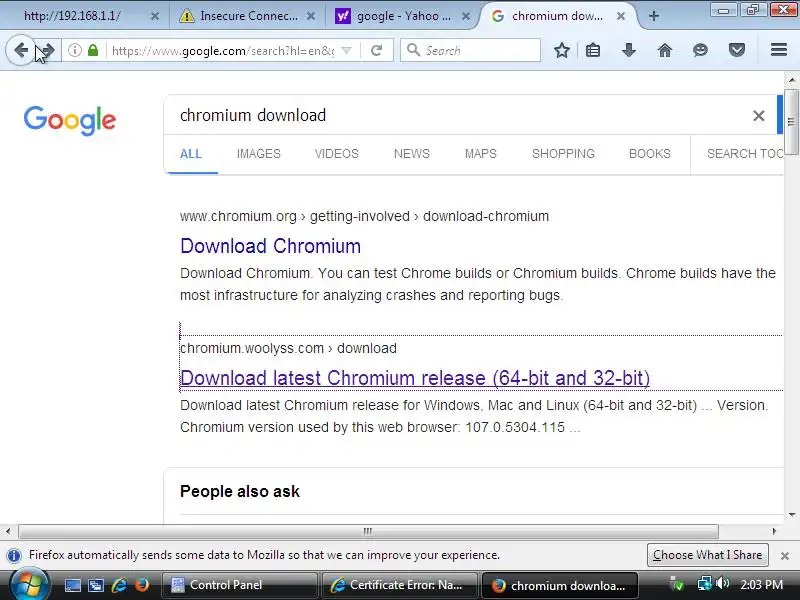The image size is (800, 600).
Task: Save the page to Pocket icon
Action: point(737,50)
